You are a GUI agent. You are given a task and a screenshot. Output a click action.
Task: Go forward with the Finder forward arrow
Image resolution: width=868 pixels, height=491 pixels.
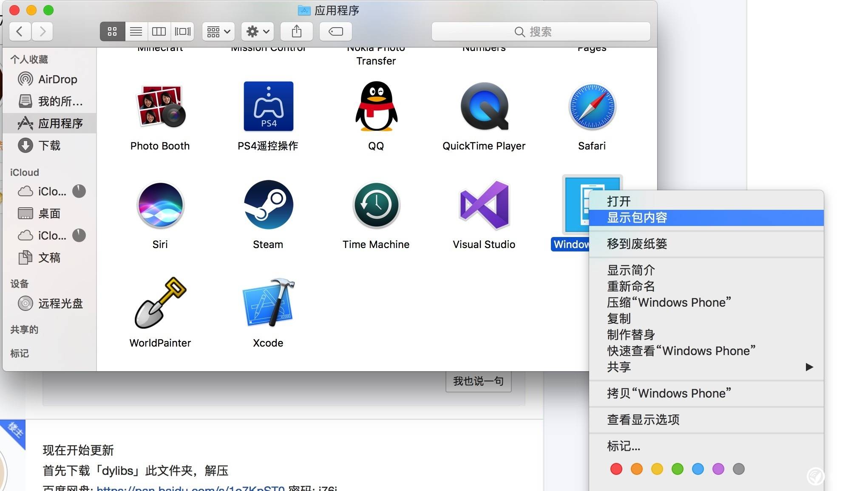(x=42, y=31)
